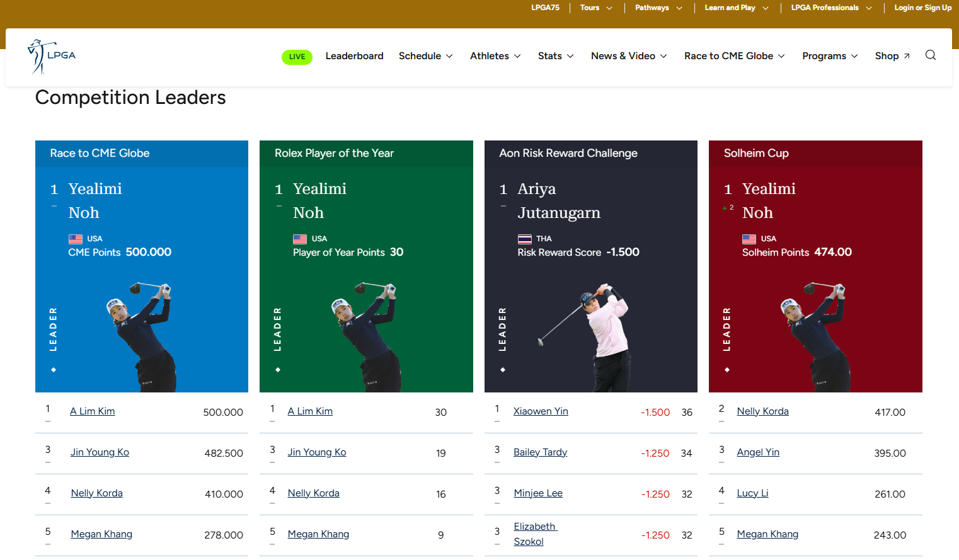The height and width of the screenshot is (560, 959).
Task: Click Yealimi Noh photo in blue CME card
Action: tap(142, 337)
